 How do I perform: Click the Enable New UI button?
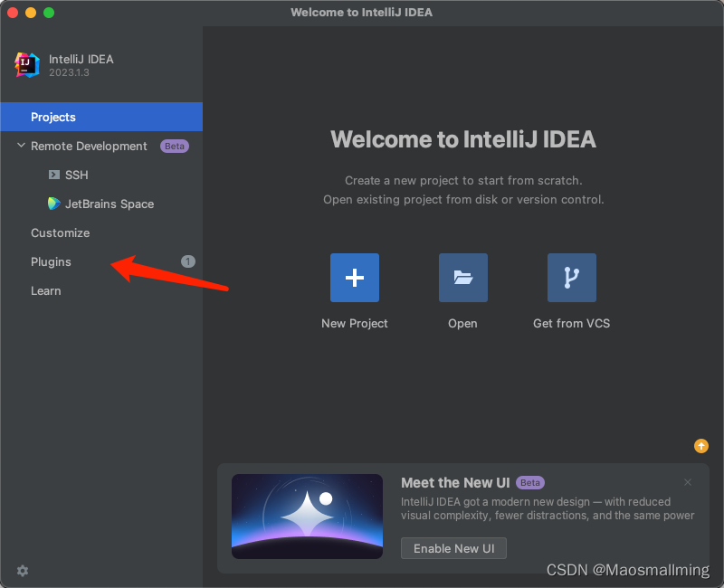[x=453, y=548]
